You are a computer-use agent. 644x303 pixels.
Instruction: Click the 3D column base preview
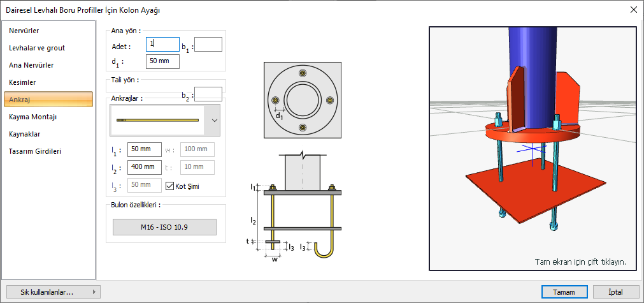[531, 149]
